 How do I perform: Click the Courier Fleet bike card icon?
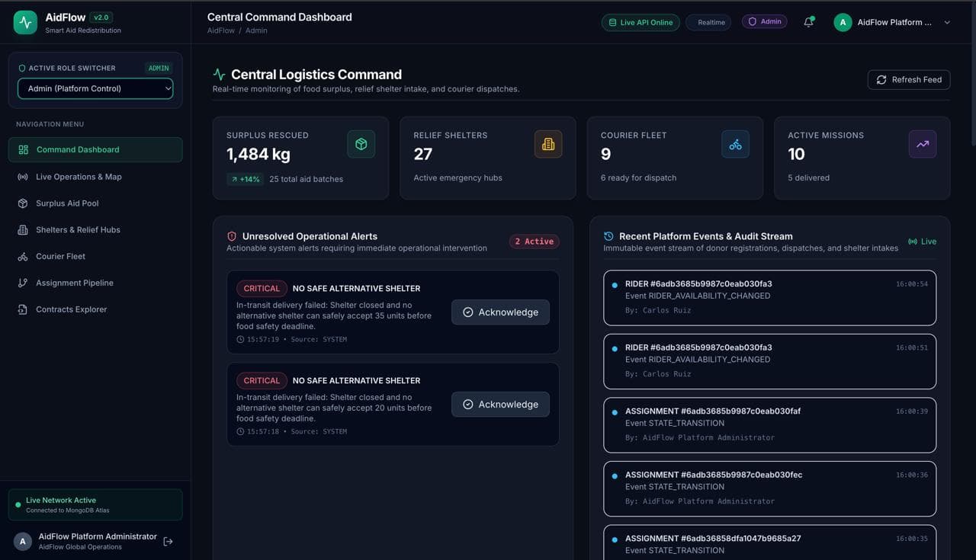point(735,144)
